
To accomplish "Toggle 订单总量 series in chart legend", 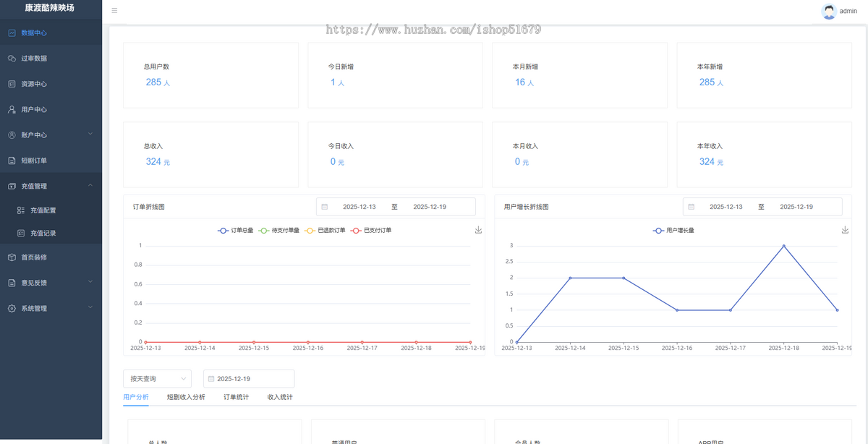I will [236, 231].
